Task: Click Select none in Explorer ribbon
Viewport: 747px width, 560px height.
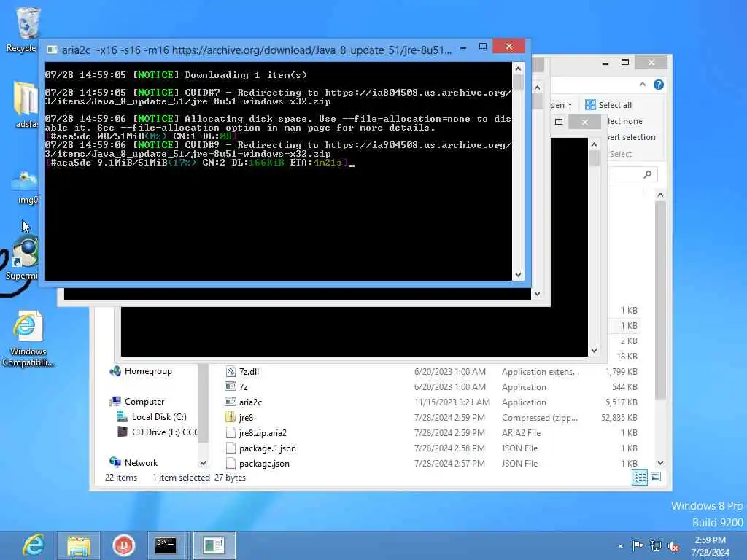Action: [x=624, y=121]
